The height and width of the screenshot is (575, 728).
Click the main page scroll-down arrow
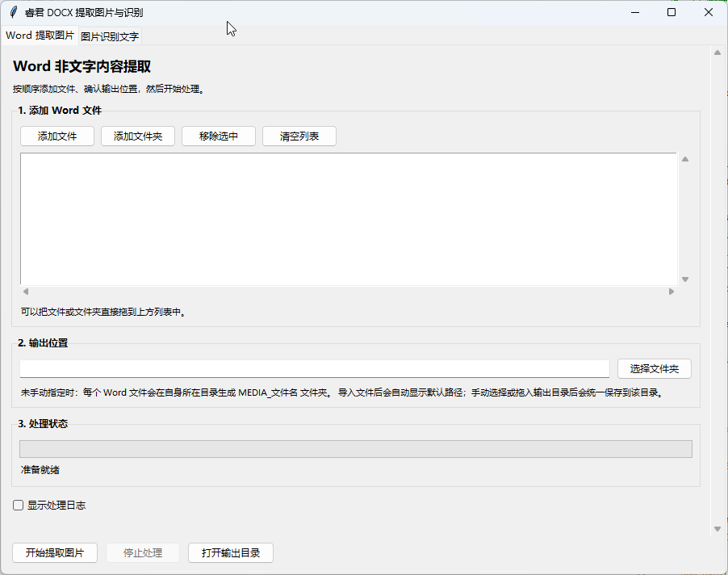[x=718, y=528]
